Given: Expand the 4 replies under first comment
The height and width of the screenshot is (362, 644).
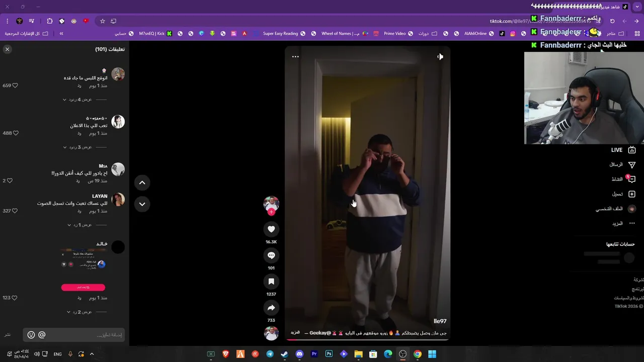Looking at the screenshot, I should point(77,100).
